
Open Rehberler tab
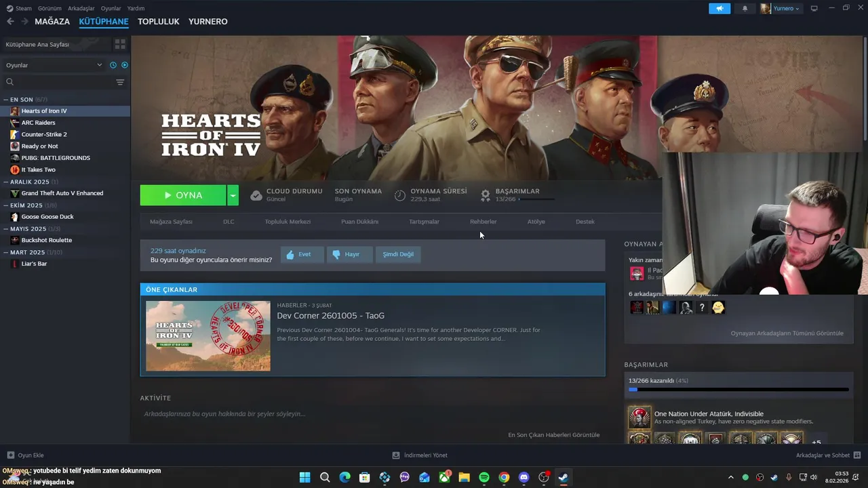coord(483,222)
